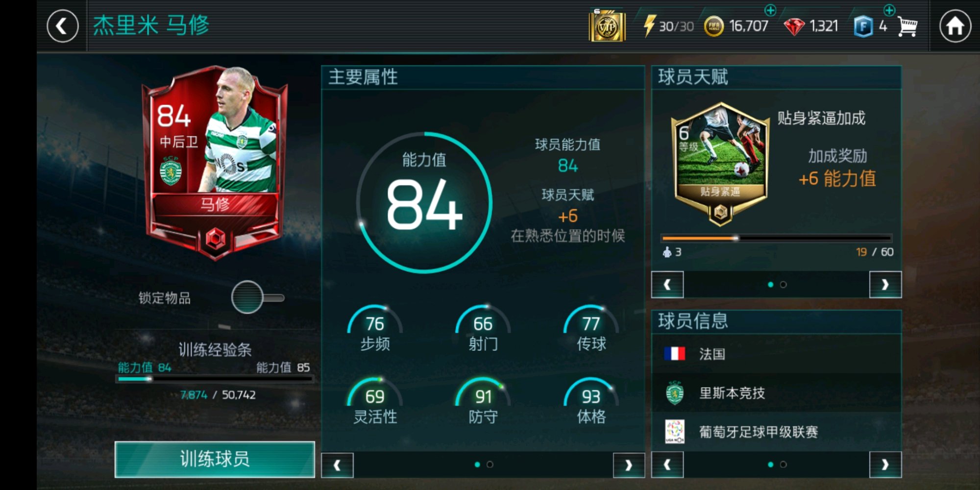Image resolution: width=980 pixels, height=490 pixels.
Task: Click the 训练球员 train player button
Action: 215,459
